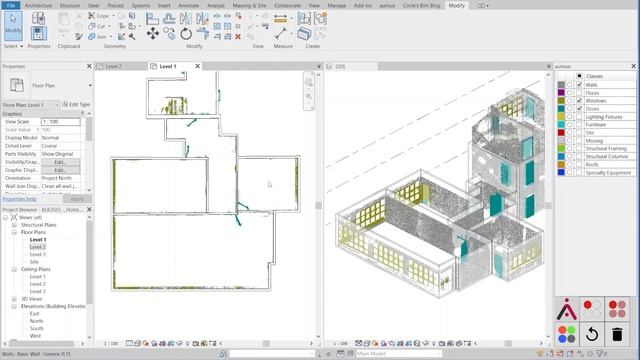Select the round radio next to Roofs
Image resolution: width=640 pixels, height=360 pixels.
point(570,164)
